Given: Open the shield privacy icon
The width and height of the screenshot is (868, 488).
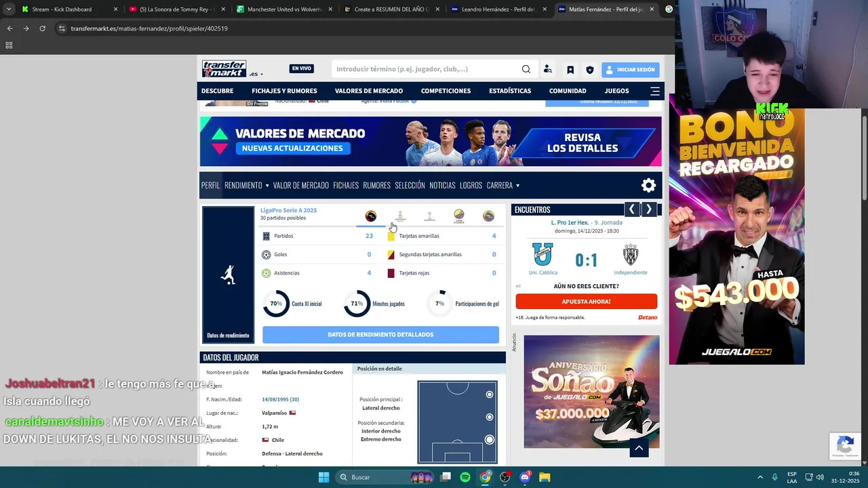Looking at the screenshot, I should pos(590,69).
